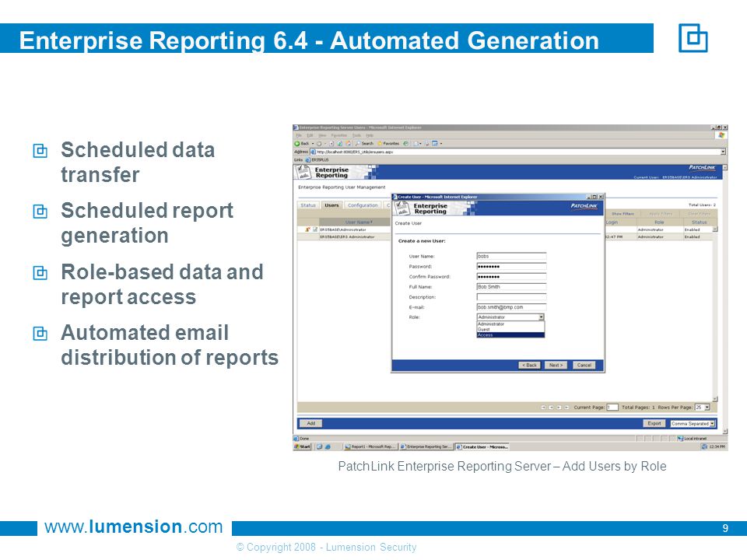Click the empty Description field
The width and height of the screenshot is (747, 560).
tap(511, 296)
